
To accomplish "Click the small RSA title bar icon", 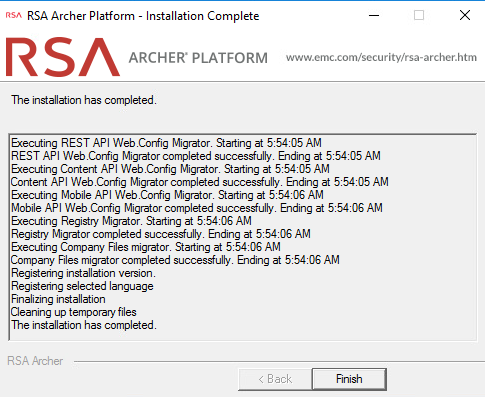I will click(14, 15).
